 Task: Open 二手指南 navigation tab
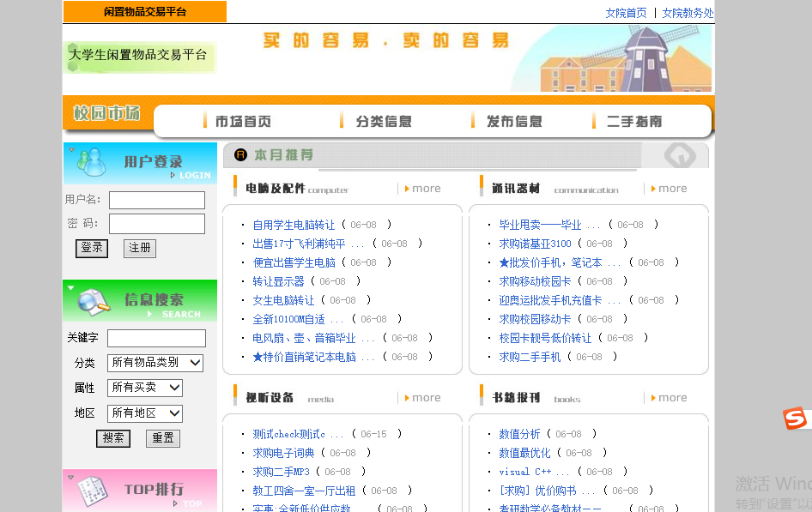[634, 121]
